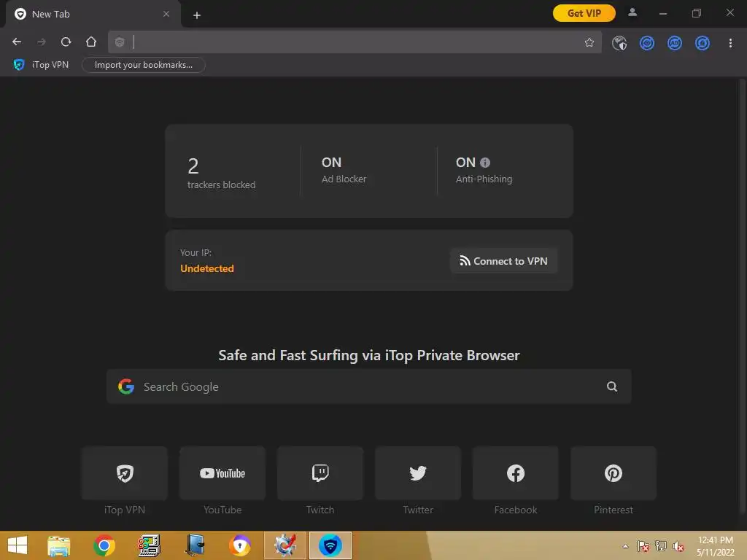Open the YouTube shortcut tile
Viewport: 747px width, 560px height.
coord(222,473)
